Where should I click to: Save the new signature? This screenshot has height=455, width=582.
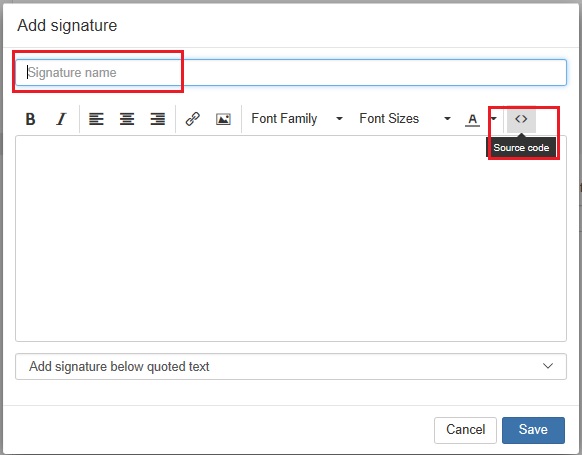(533, 430)
